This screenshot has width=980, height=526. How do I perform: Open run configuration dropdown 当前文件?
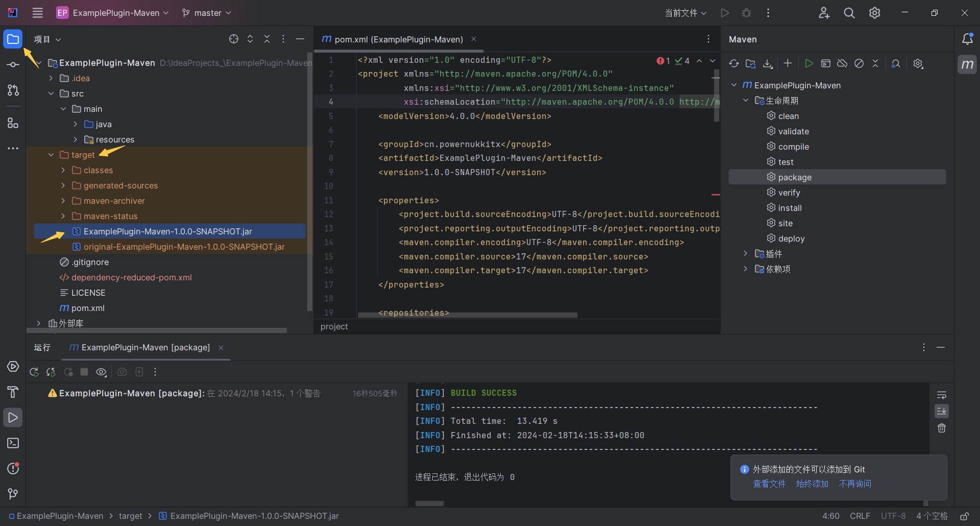click(685, 13)
